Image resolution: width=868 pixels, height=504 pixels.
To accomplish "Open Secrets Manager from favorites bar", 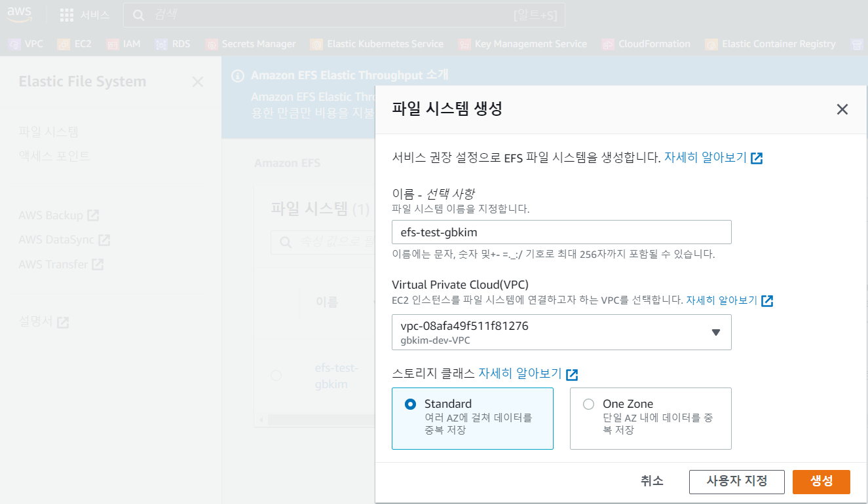I will tap(251, 44).
